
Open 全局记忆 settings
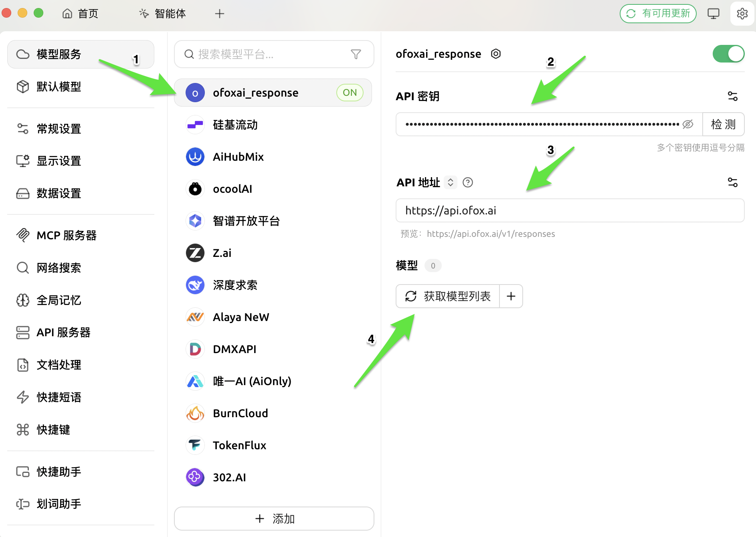(81, 300)
